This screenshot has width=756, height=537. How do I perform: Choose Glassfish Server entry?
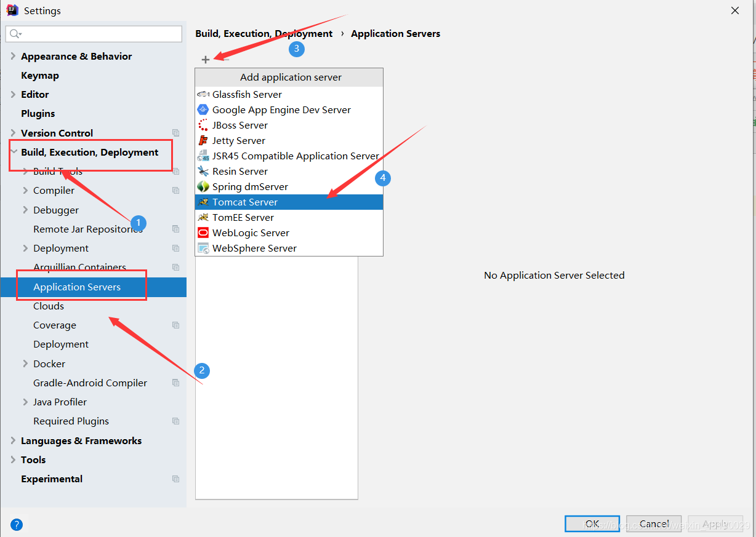point(289,94)
